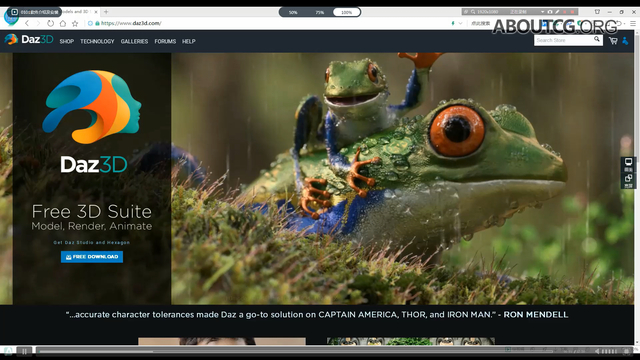Click the volume speaker icon
The height and width of the screenshot is (360, 640).
[x=597, y=351]
